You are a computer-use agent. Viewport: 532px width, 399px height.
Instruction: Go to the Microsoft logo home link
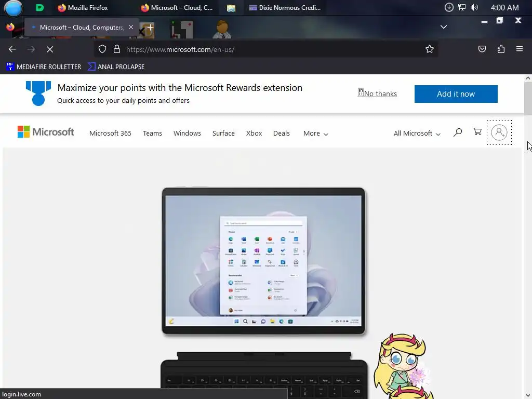(46, 132)
